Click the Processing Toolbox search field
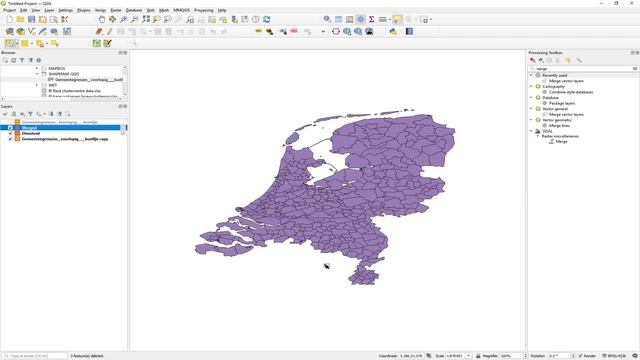The image size is (640, 360). pos(583,69)
